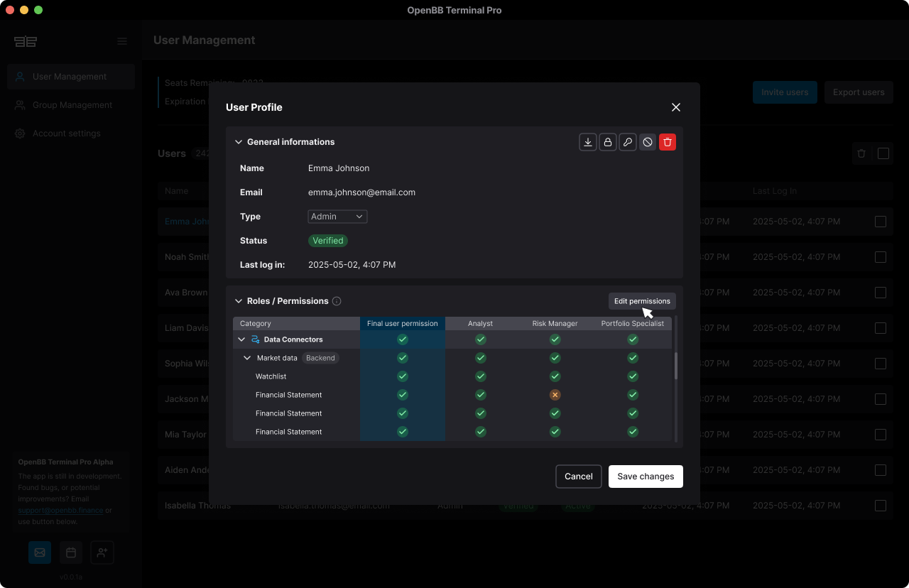
Task: Click the Data Connectors check under Final user permission
Action: coord(403,339)
